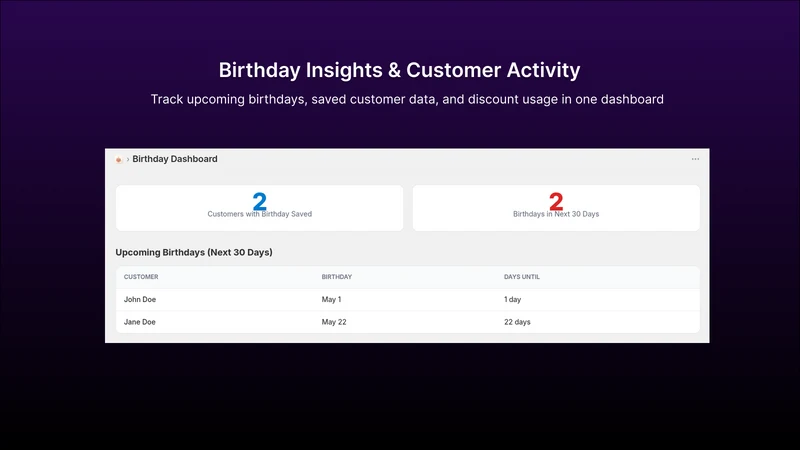800x450 pixels.
Task: Click the 1 day value
Action: 513,299
